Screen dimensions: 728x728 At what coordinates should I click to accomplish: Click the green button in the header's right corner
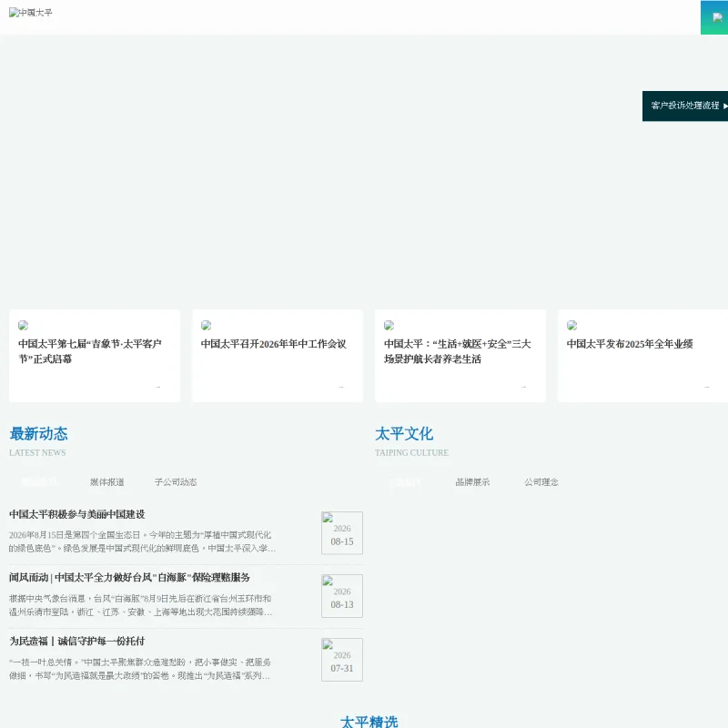pyautogui.click(x=714, y=17)
